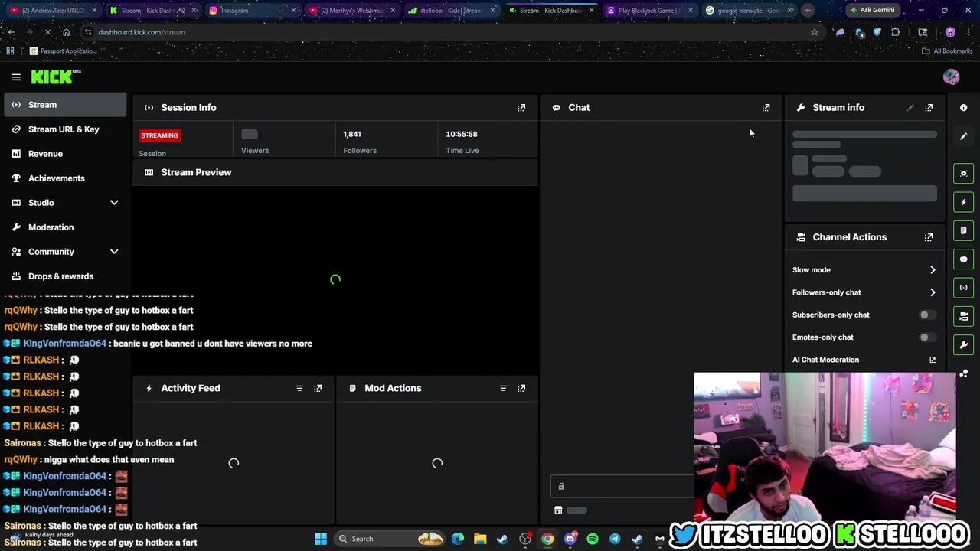The width and height of the screenshot is (980, 551).
Task: Switch to Andrew Tate YouTube tab
Action: point(52,11)
